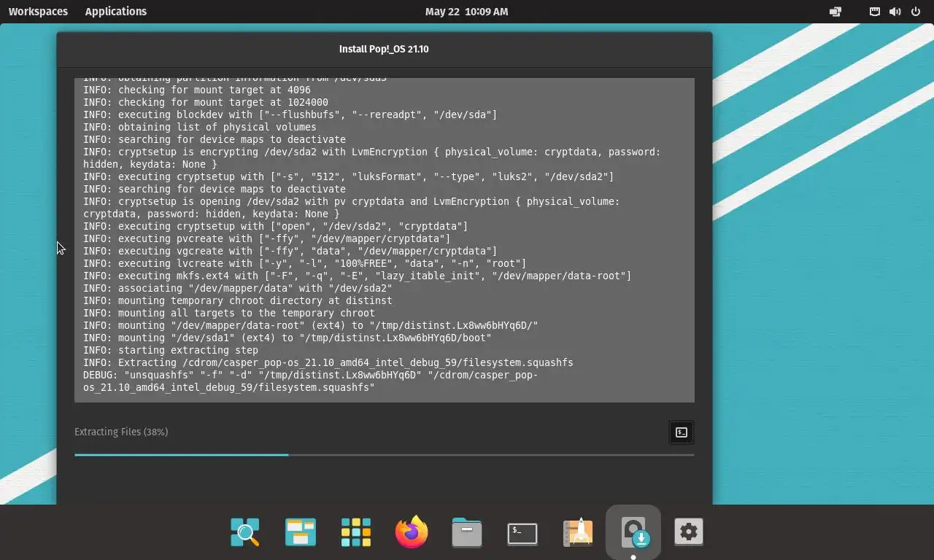Open Settings gear in dock

coord(689,532)
